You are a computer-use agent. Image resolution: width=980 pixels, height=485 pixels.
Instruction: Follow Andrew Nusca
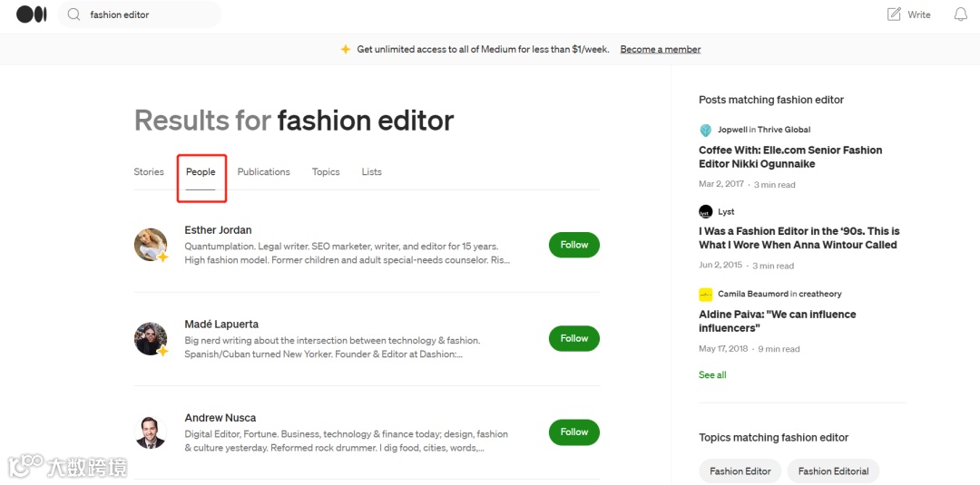[574, 432]
